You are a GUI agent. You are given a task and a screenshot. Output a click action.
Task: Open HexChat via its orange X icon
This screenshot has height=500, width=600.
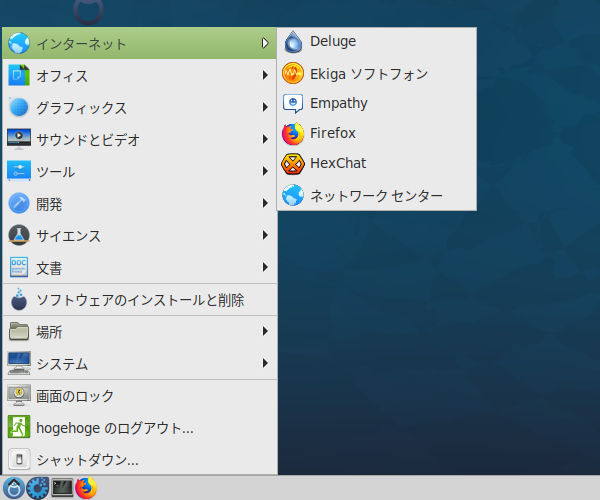[x=293, y=164]
